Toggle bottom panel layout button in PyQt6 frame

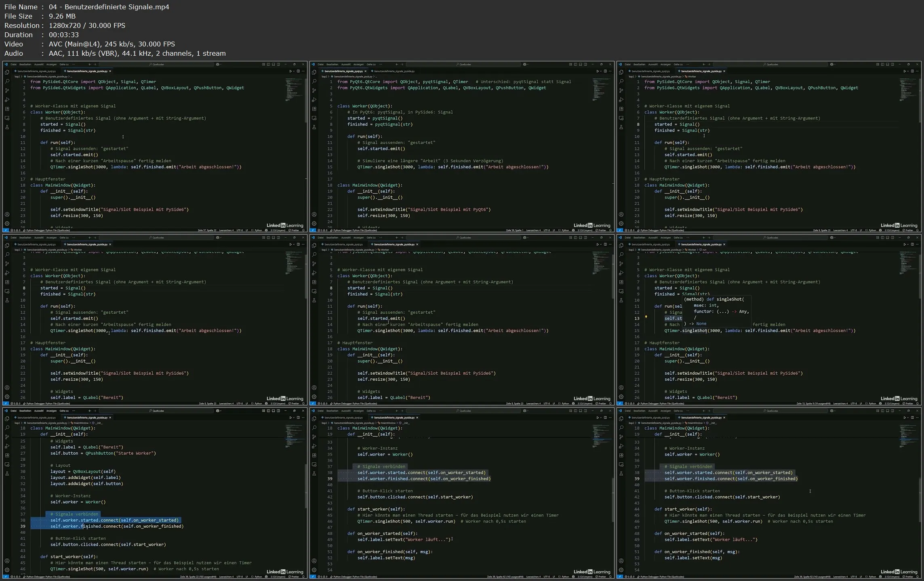[x=580, y=64]
